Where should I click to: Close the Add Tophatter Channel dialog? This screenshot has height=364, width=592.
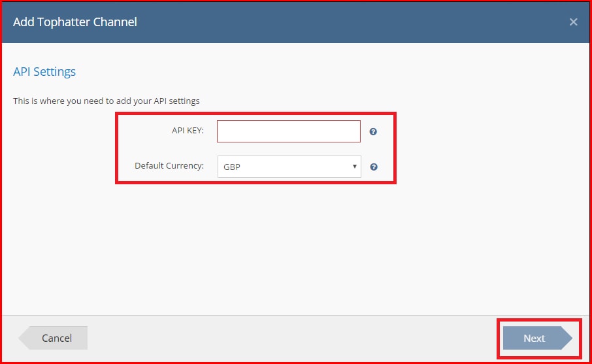coord(573,22)
